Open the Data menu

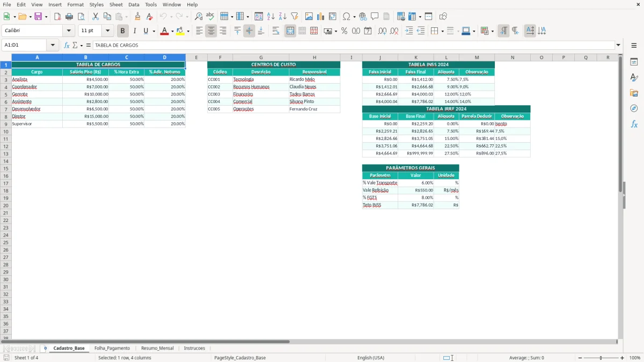tap(134, 4)
